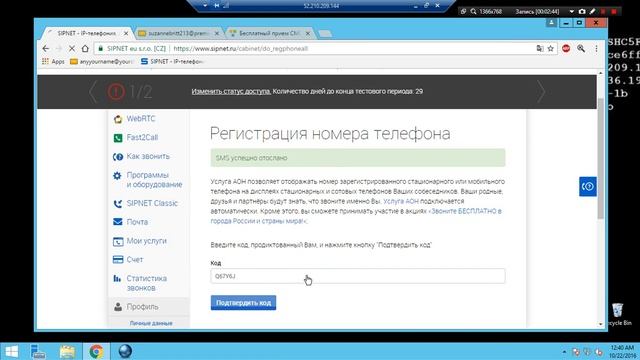Open File Explorer from the taskbar
The image size is (640, 360).
pos(67,352)
